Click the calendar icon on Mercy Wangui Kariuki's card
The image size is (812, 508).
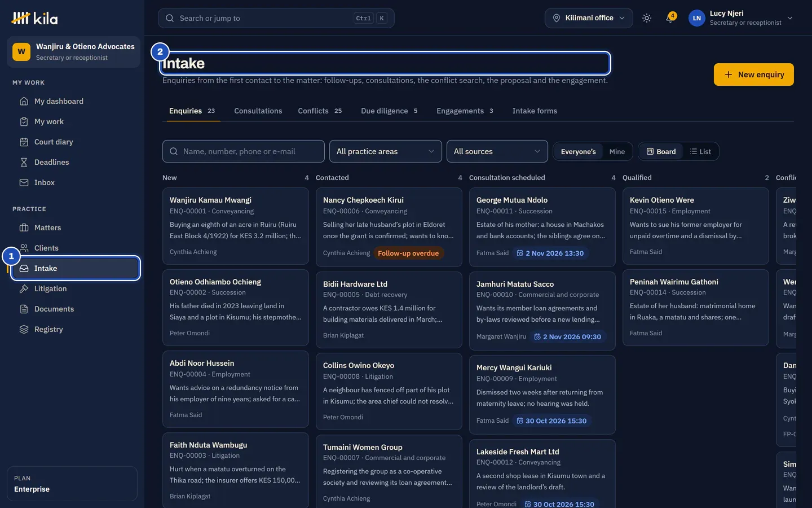(x=520, y=421)
